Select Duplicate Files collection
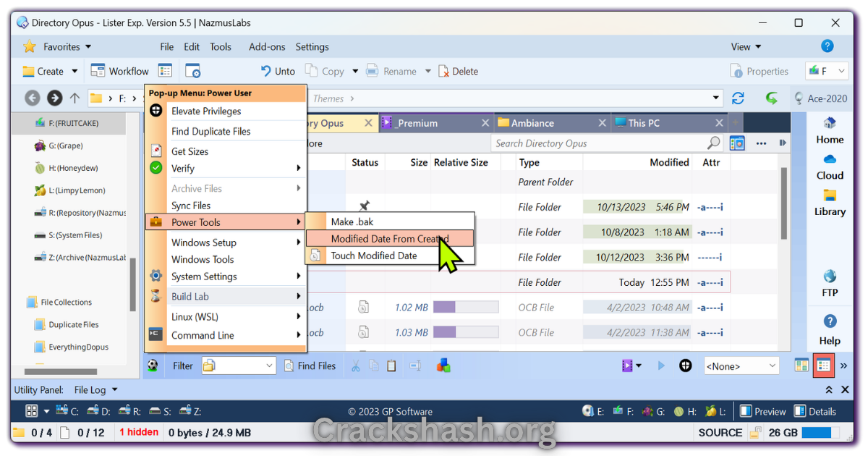The image size is (868, 456). 67,325
